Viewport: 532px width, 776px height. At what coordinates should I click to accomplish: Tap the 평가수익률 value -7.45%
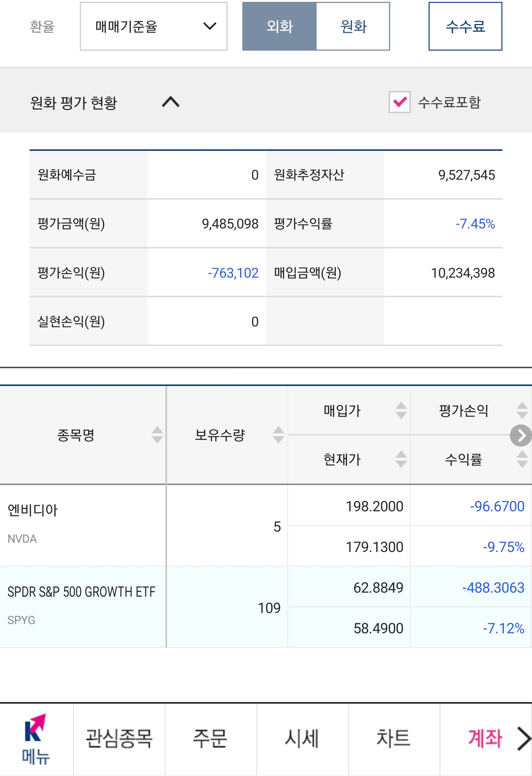(475, 224)
